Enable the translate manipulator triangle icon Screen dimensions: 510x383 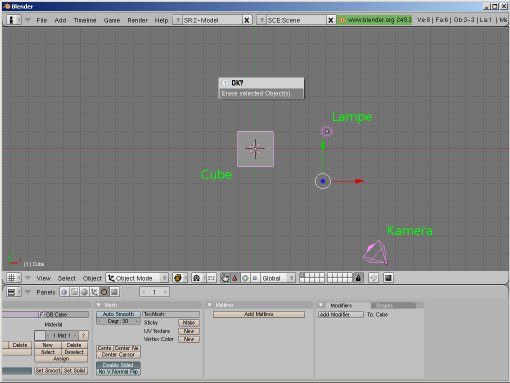pos(235,278)
